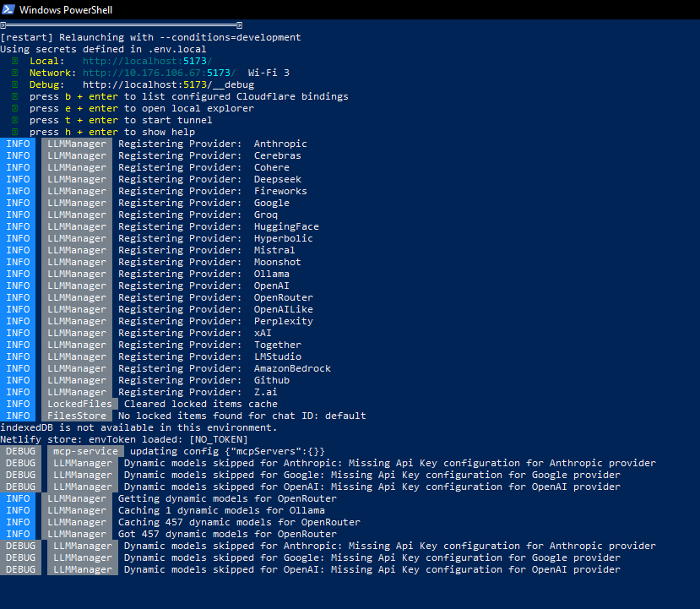The image size is (700, 609).
Task: Select the 'Perplexity' provider name
Action: pos(284,322)
